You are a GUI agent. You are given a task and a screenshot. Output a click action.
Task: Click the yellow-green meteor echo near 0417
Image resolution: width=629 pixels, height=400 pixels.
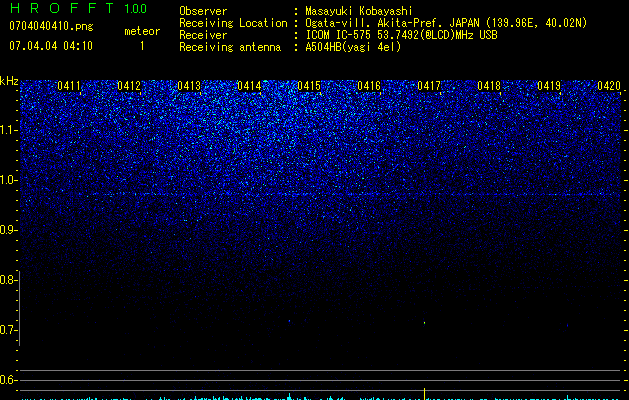424,322
